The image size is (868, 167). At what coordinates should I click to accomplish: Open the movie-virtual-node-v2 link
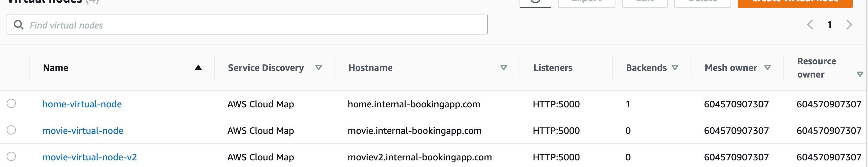click(x=90, y=157)
